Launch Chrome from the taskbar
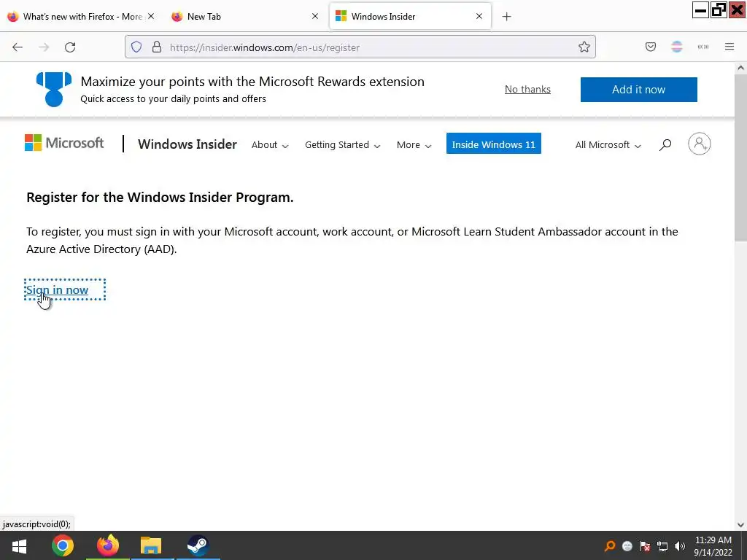This screenshot has width=747, height=560. point(63,545)
